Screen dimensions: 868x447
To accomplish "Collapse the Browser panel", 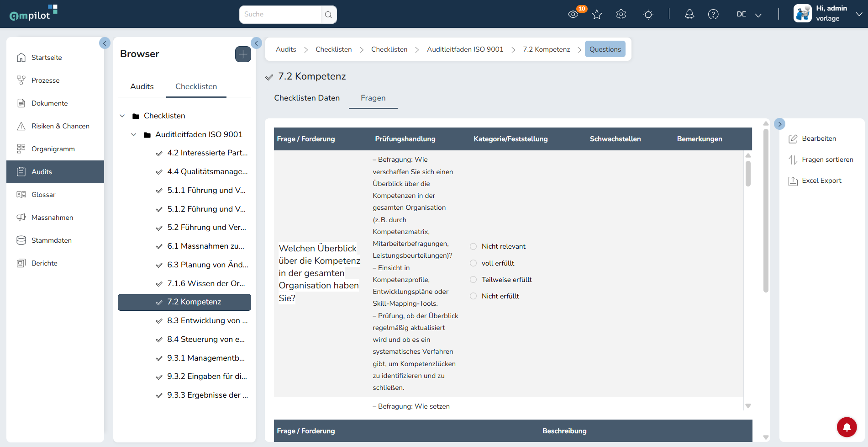I will (256, 43).
